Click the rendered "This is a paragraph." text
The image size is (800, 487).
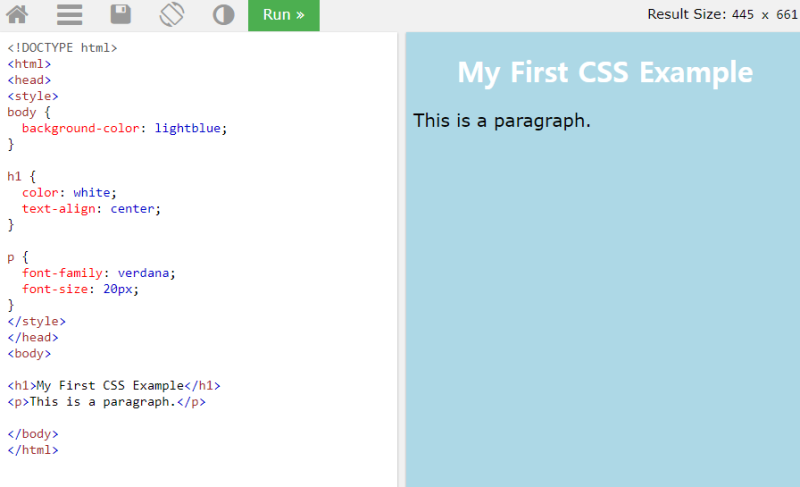click(502, 121)
